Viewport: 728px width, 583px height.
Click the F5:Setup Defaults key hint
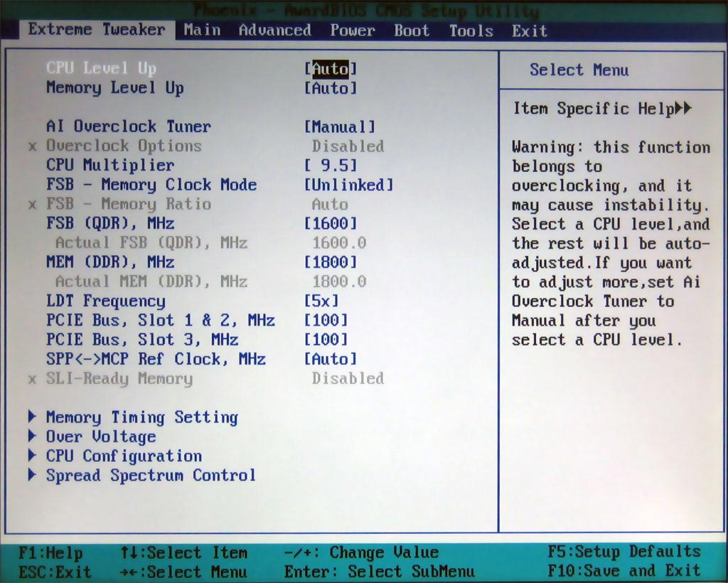pyautogui.click(x=624, y=552)
